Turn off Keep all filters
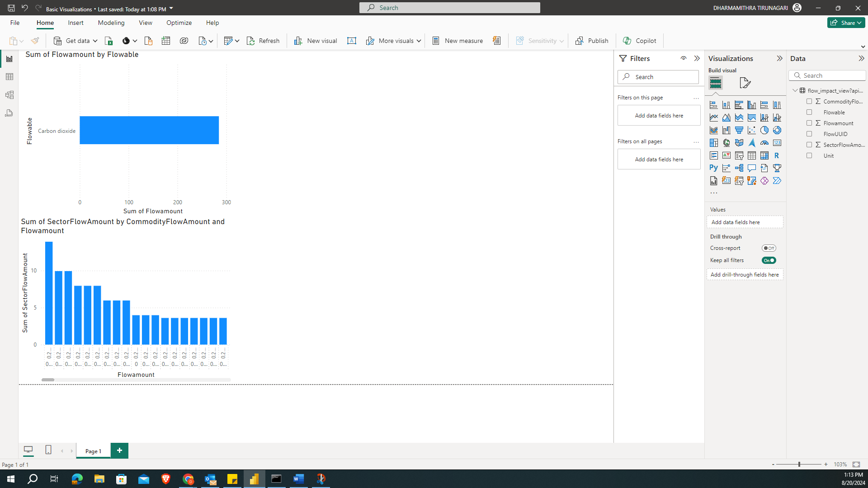The height and width of the screenshot is (488, 868). [x=769, y=260]
